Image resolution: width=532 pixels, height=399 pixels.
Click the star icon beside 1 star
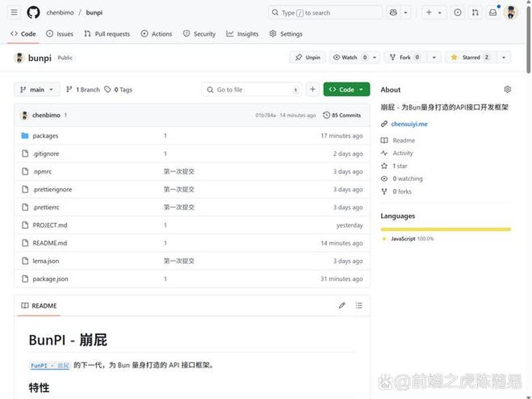pyautogui.click(x=384, y=166)
